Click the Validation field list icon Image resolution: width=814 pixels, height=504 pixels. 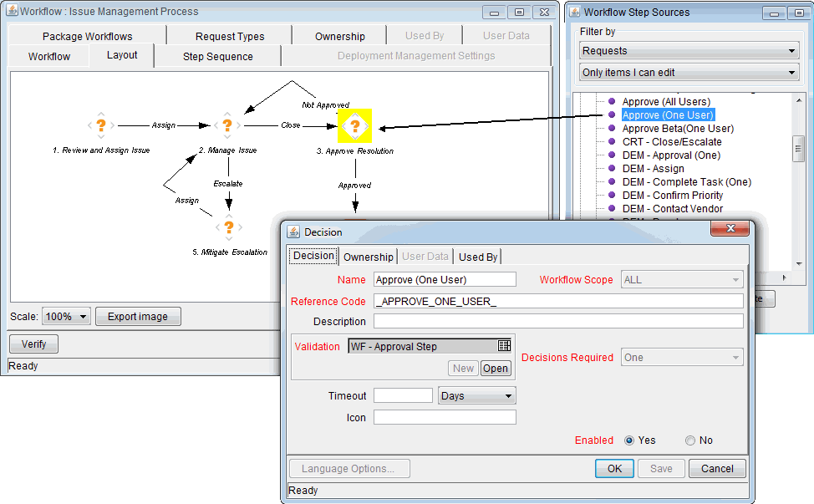504,346
